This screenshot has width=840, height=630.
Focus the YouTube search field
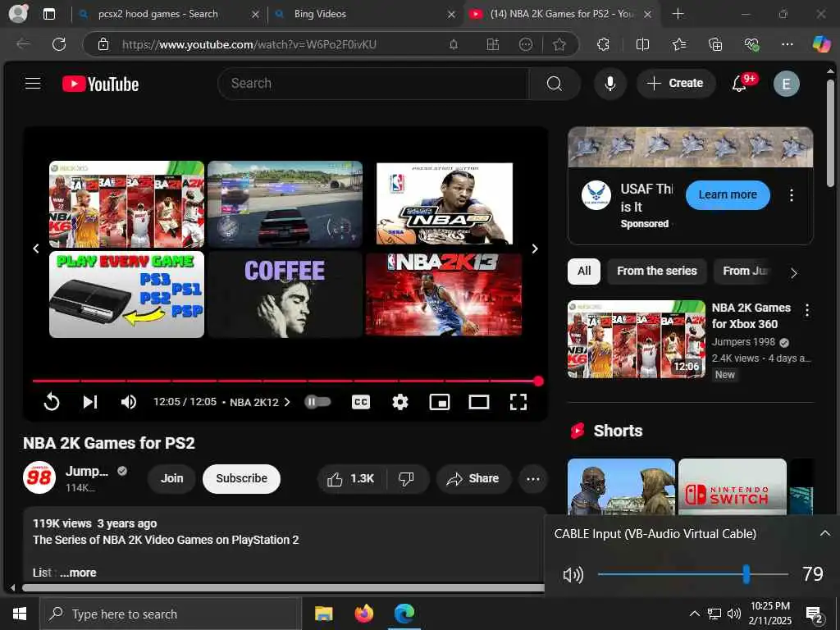pyautogui.click(x=373, y=84)
